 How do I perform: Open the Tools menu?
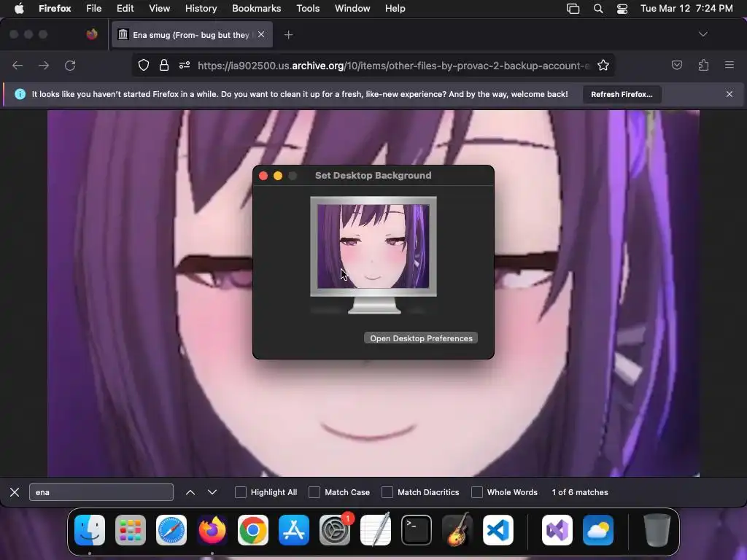coord(308,9)
